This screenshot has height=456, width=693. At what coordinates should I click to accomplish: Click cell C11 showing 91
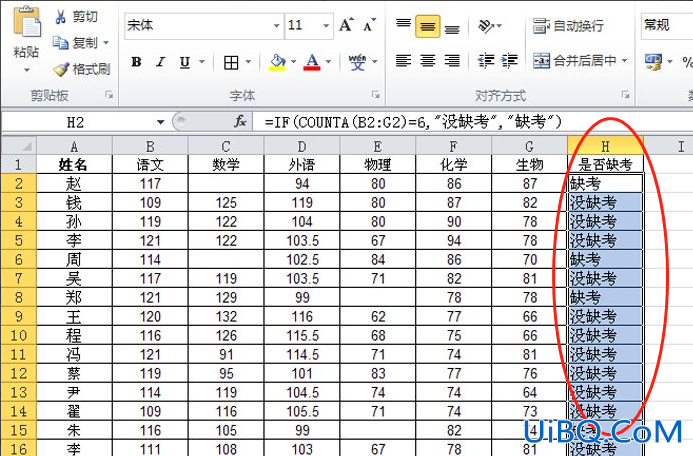click(x=226, y=354)
